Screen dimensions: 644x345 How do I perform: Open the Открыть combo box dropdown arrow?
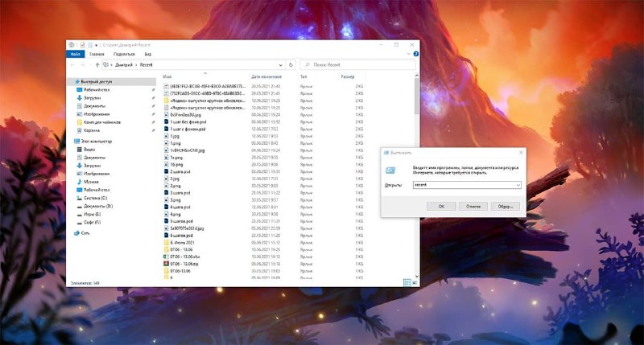click(518, 185)
